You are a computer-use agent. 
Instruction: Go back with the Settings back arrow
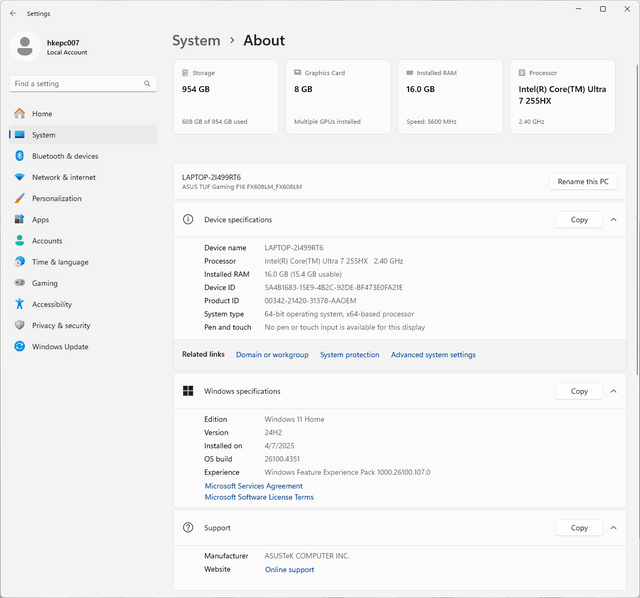(13, 13)
